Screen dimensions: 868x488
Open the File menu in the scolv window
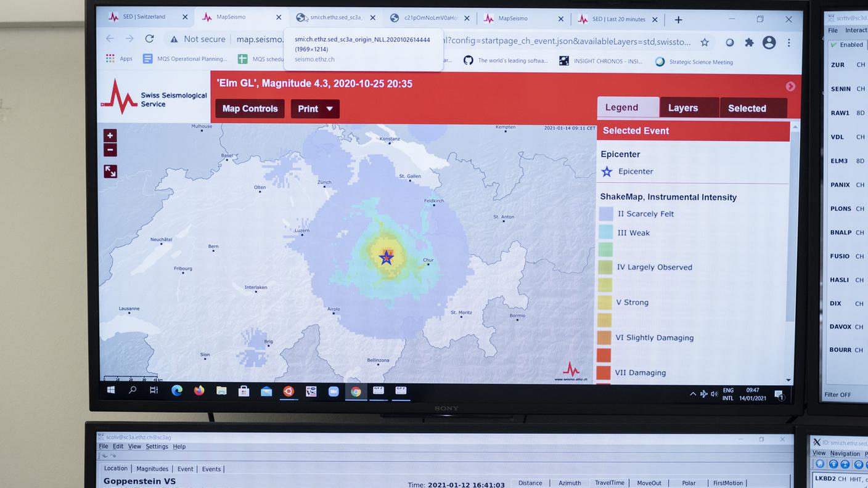click(x=104, y=446)
